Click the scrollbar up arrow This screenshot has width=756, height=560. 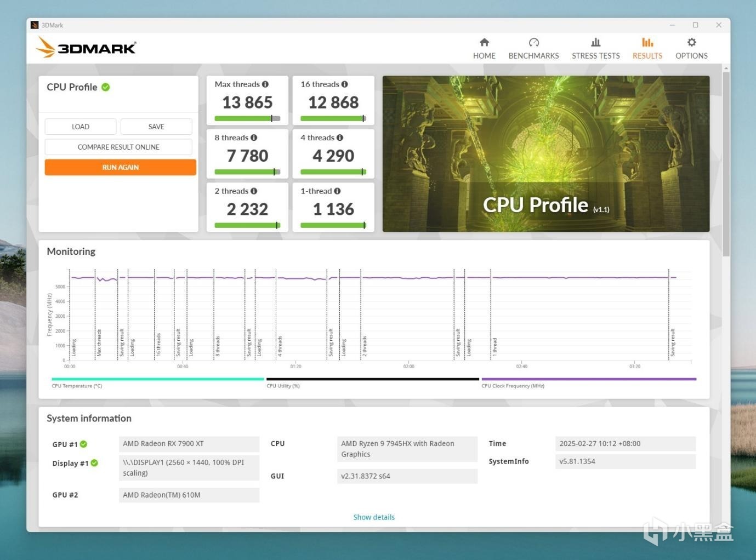pos(726,68)
